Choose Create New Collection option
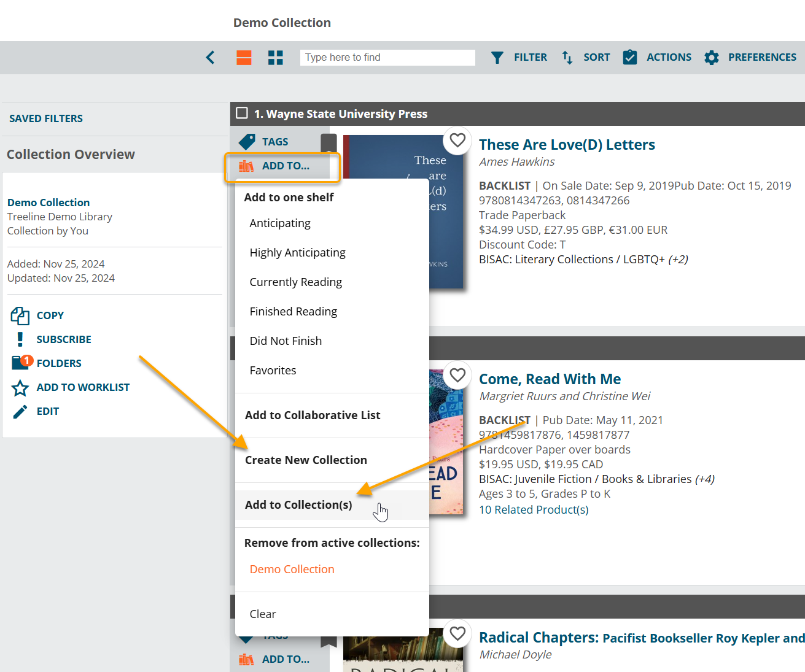 click(x=306, y=460)
